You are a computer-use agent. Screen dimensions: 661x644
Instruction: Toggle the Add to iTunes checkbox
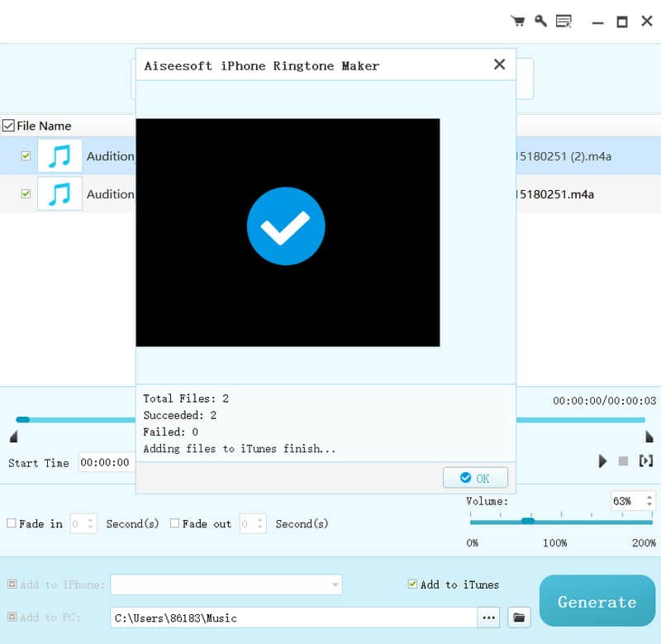click(x=412, y=584)
